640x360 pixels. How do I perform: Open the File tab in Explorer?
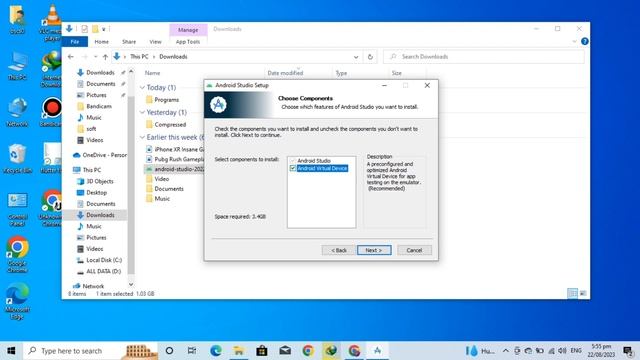tap(75, 42)
